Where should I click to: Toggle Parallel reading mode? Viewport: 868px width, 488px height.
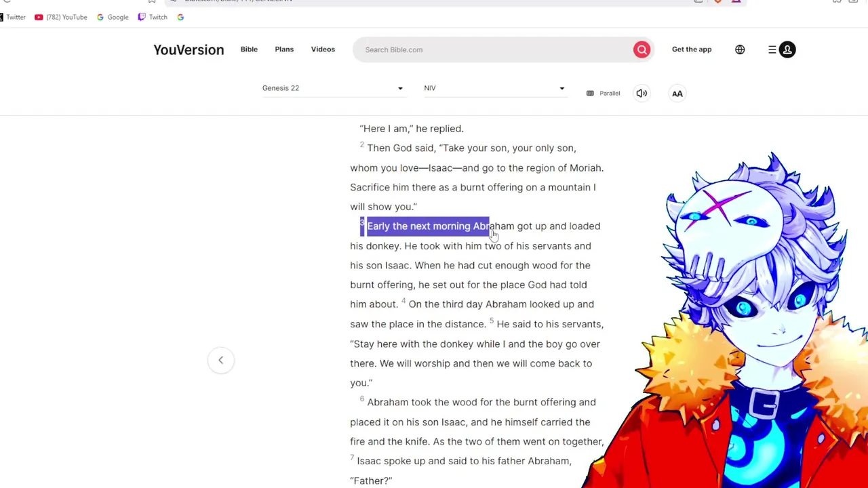603,94
